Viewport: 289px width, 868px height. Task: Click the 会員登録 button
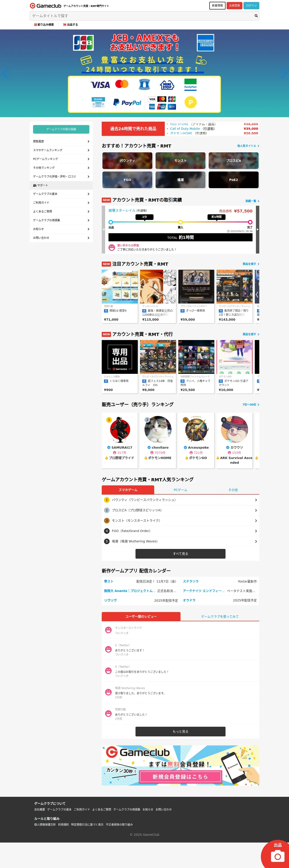235,6
